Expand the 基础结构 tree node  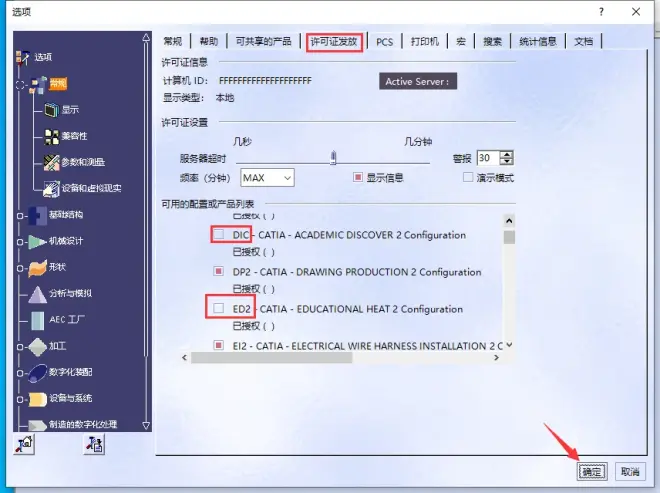click(x=20, y=216)
